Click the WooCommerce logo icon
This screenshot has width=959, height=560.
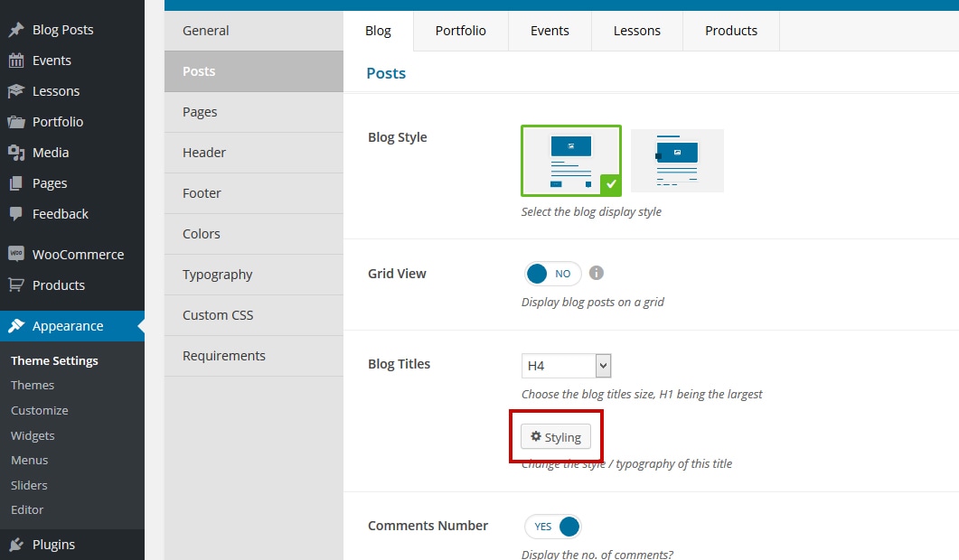pyautogui.click(x=16, y=254)
